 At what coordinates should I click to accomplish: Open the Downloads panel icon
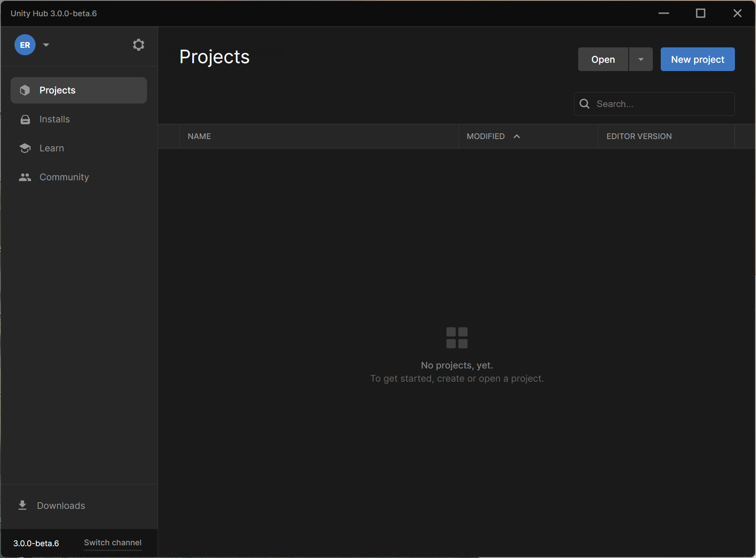(22, 505)
